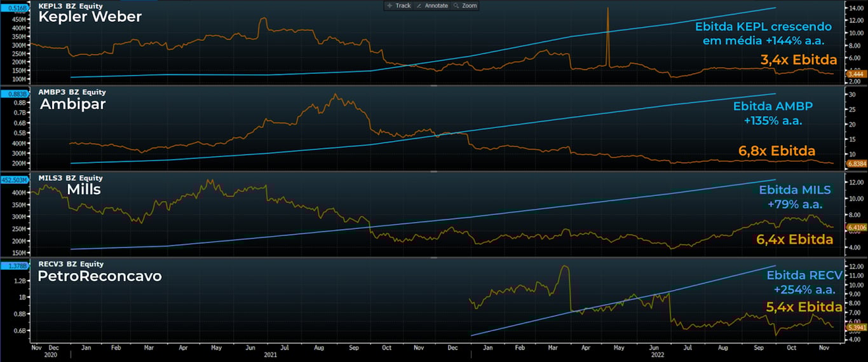Click the Mills panel title
868x362 pixels.
(84, 189)
